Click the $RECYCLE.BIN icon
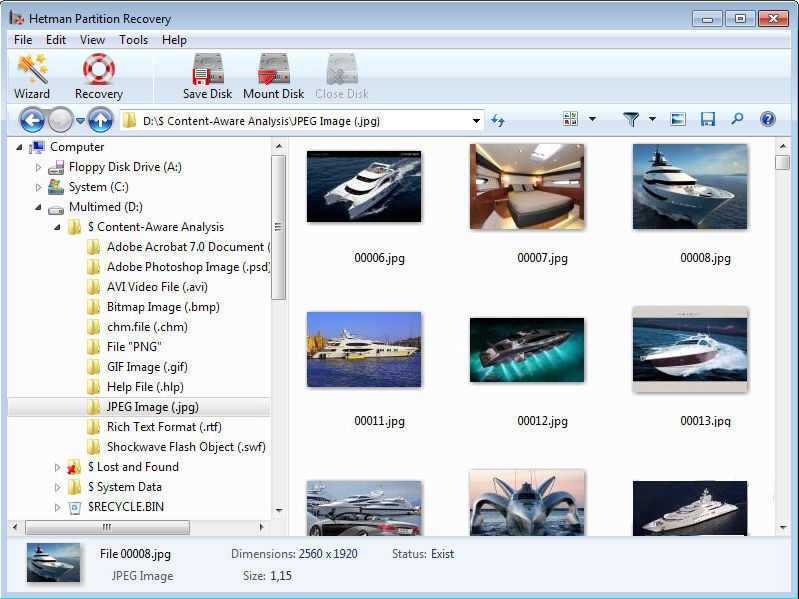Viewport: 799px width, 599px height. tap(74, 507)
